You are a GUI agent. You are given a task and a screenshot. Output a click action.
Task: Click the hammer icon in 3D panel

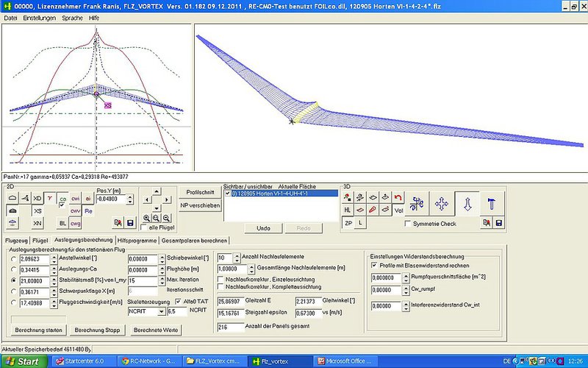[x=492, y=204]
